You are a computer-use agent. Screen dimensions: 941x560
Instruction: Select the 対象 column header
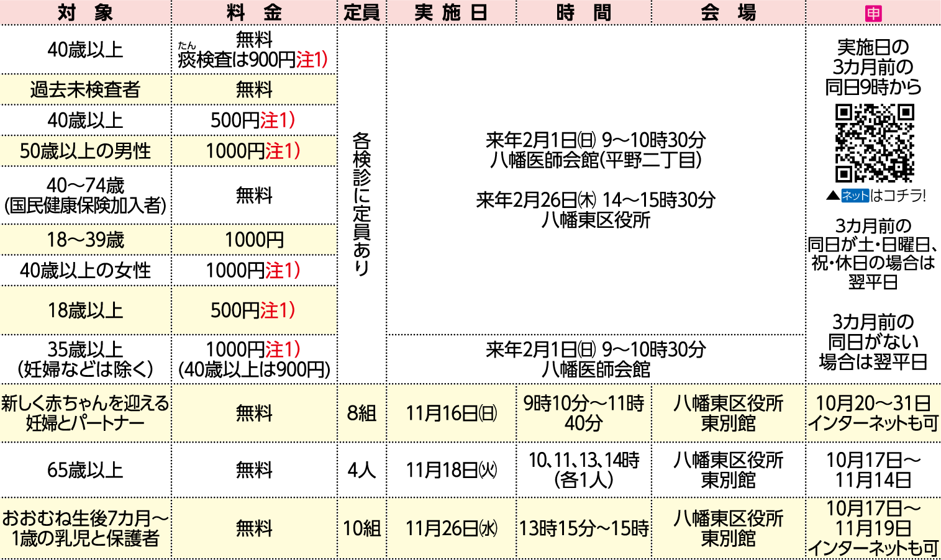[85, 12]
